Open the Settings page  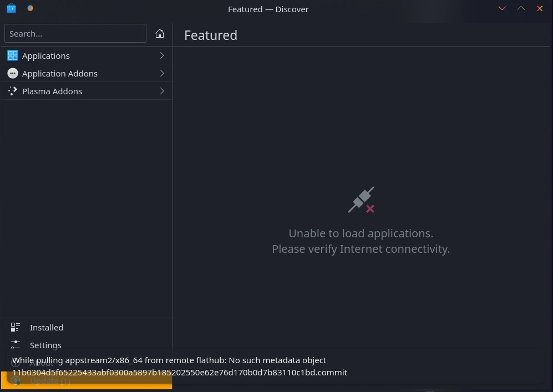pos(87,345)
